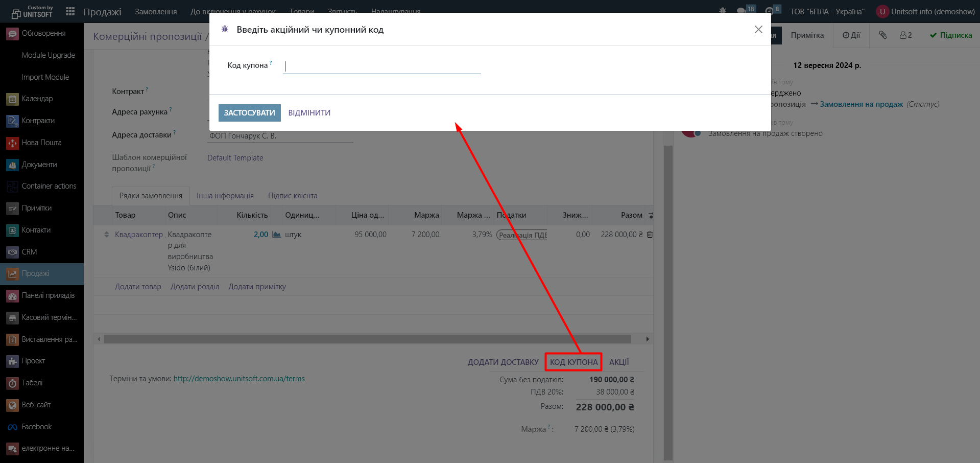Open the apps grid menu icon
980x463 pixels.
(70, 11)
